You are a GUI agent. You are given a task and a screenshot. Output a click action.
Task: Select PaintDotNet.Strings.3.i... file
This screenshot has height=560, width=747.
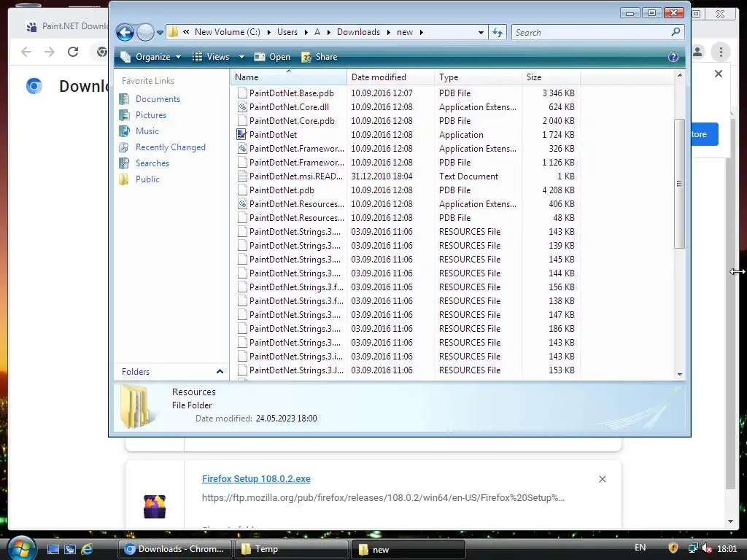296,356
